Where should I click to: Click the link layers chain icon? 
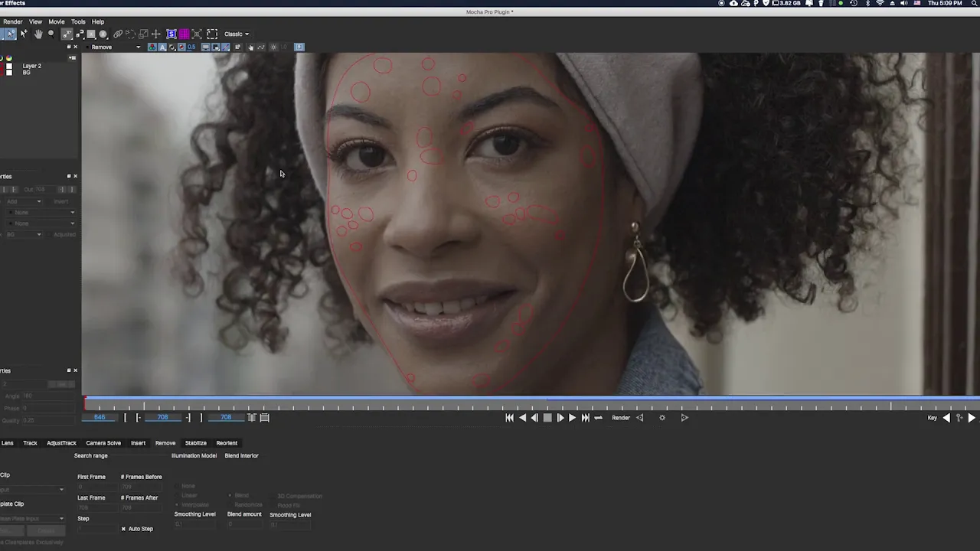[x=118, y=34]
